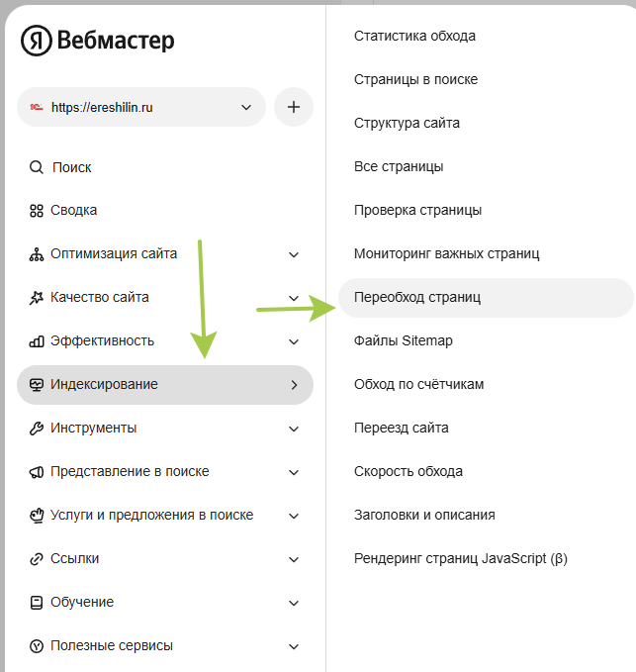This screenshot has height=672, width=636.
Task: Expand the Эффективность section arrow
Action: point(294,341)
